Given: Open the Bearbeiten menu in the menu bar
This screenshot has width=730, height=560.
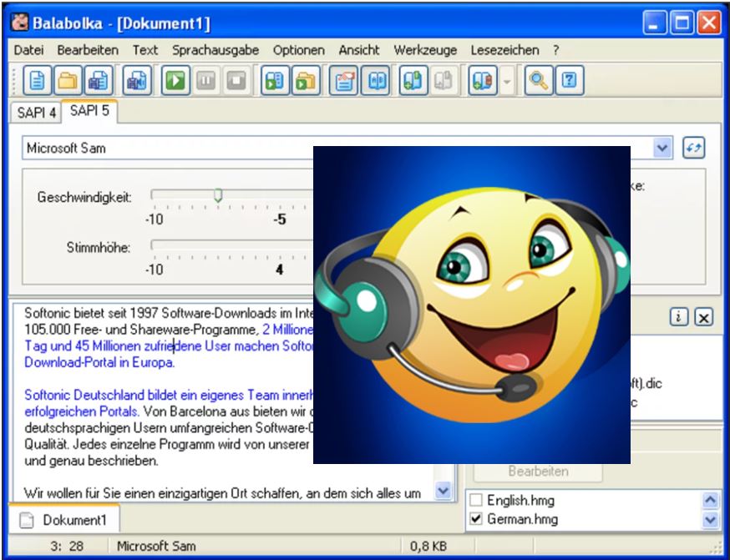Looking at the screenshot, I should 88,50.
